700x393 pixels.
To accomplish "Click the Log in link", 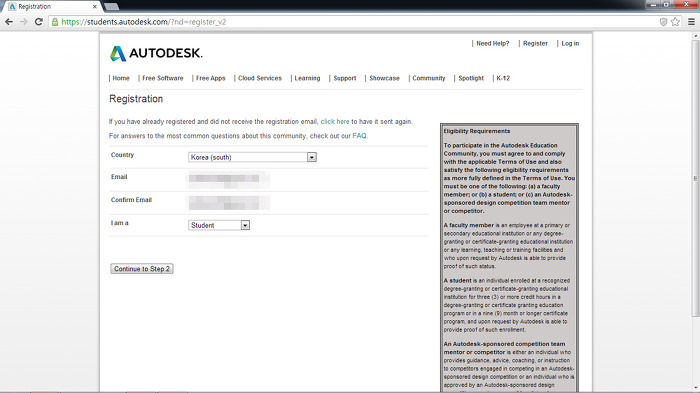I will [570, 43].
